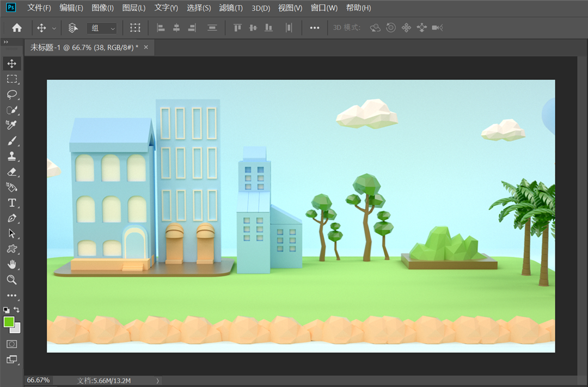The width and height of the screenshot is (588, 387).
Task: Activate the Horizontal Type tool
Action: tap(12, 203)
